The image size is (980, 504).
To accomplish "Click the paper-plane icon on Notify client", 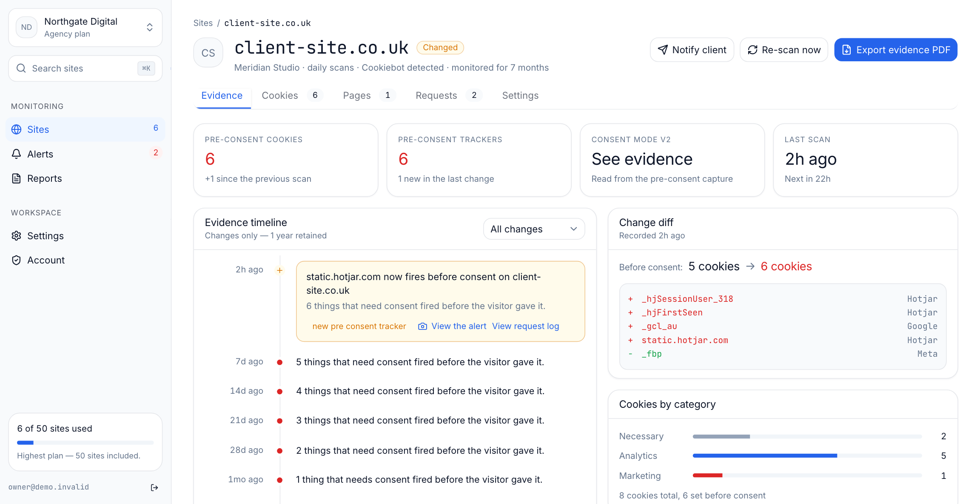I will (x=663, y=50).
